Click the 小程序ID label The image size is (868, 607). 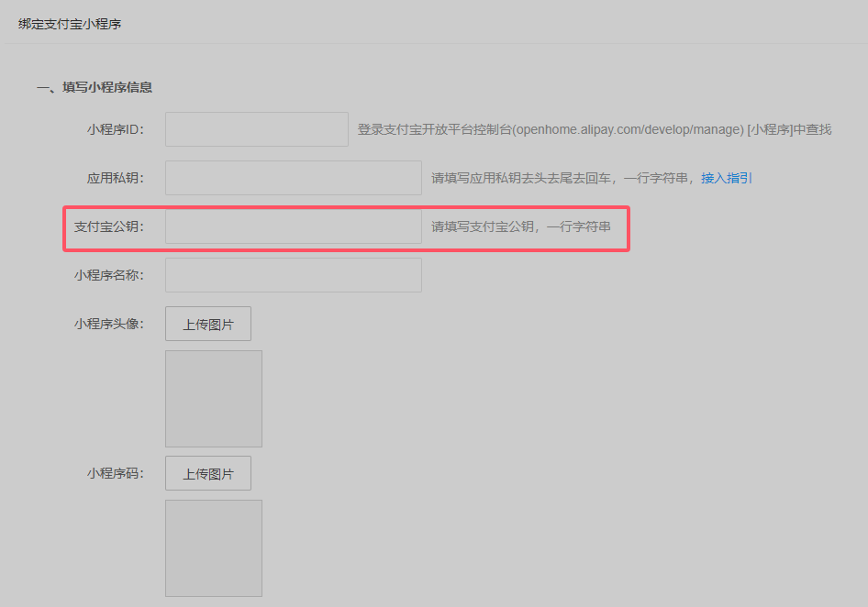tap(116, 129)
